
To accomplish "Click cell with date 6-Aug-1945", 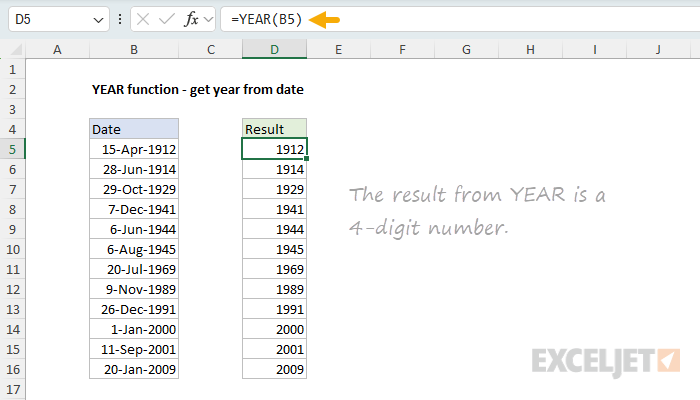I will pyautogui.click(x=134, y=250).
